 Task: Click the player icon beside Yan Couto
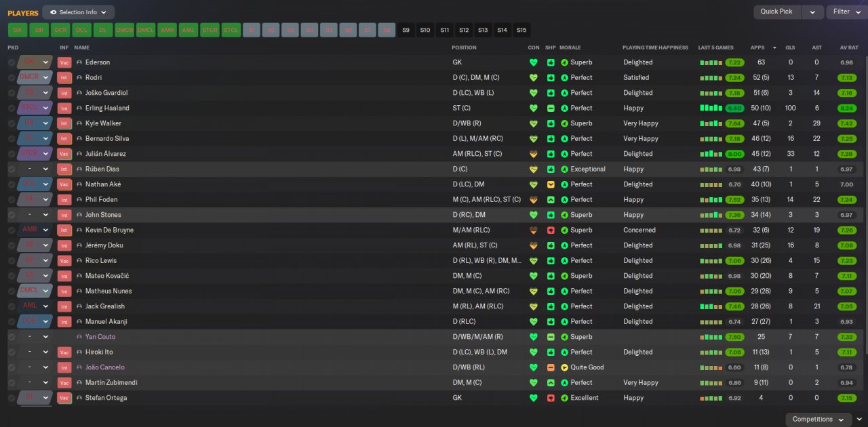coord(79,337)
